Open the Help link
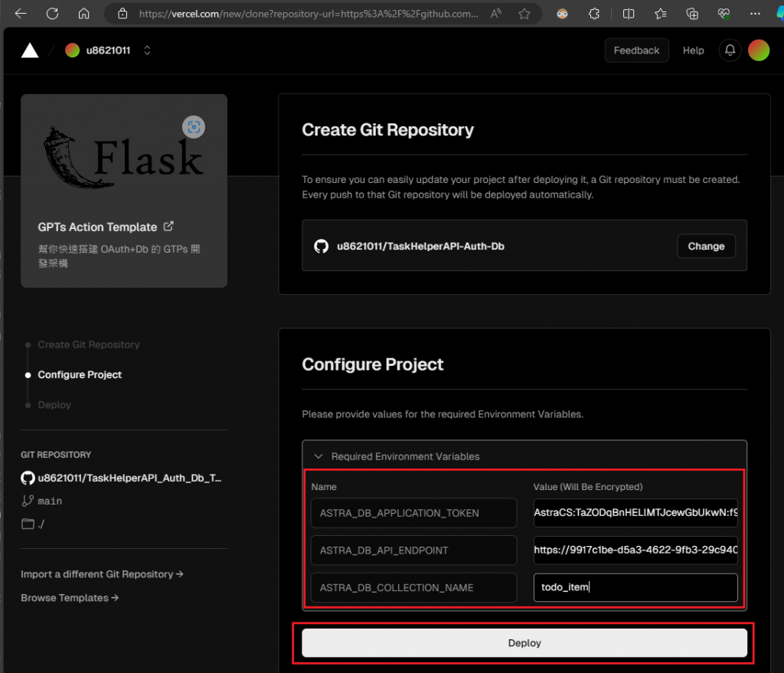 click(x=693, y=51)
